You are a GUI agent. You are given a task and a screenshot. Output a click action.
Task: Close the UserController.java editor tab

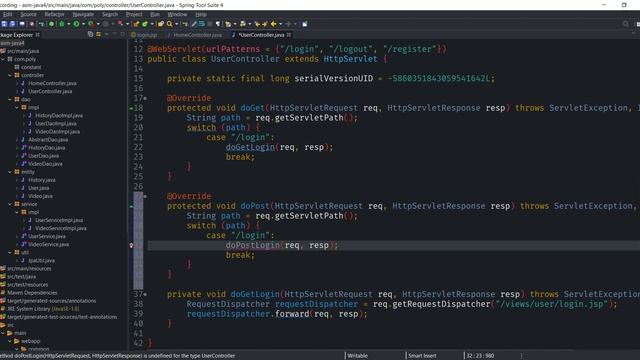[289, 35]
